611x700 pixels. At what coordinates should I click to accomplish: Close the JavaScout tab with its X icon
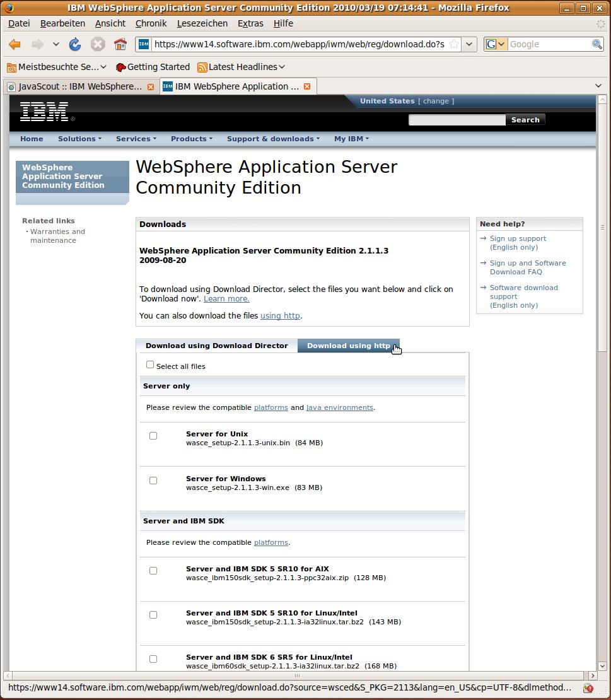tap(151, 86)
